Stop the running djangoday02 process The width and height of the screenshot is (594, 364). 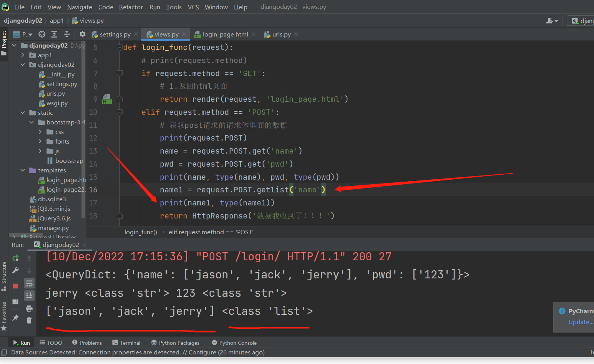pyautogui.click(x=15, y=286)
